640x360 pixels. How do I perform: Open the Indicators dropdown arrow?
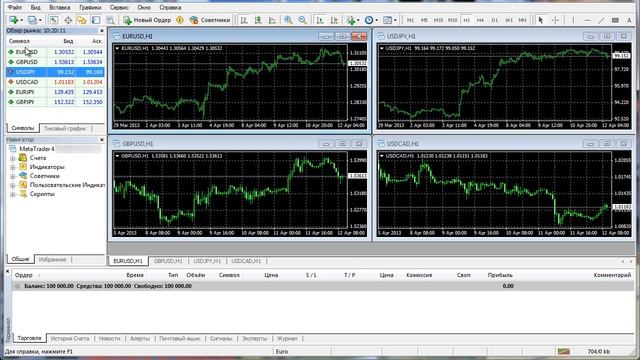pos(358,20)
